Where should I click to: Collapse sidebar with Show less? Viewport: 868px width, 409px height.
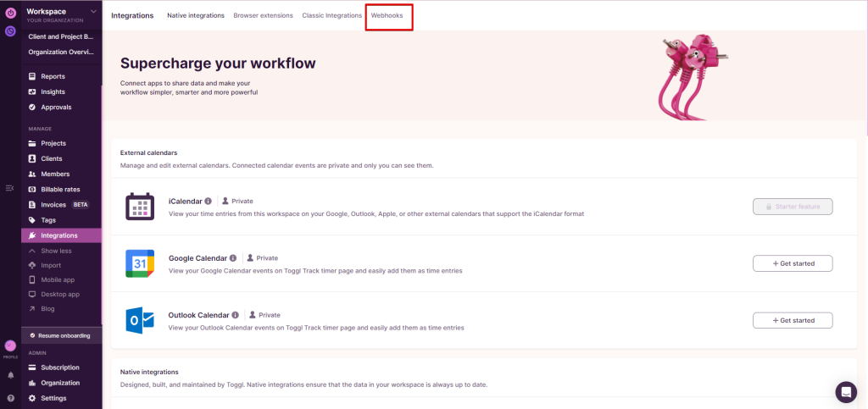click(55, 251)
